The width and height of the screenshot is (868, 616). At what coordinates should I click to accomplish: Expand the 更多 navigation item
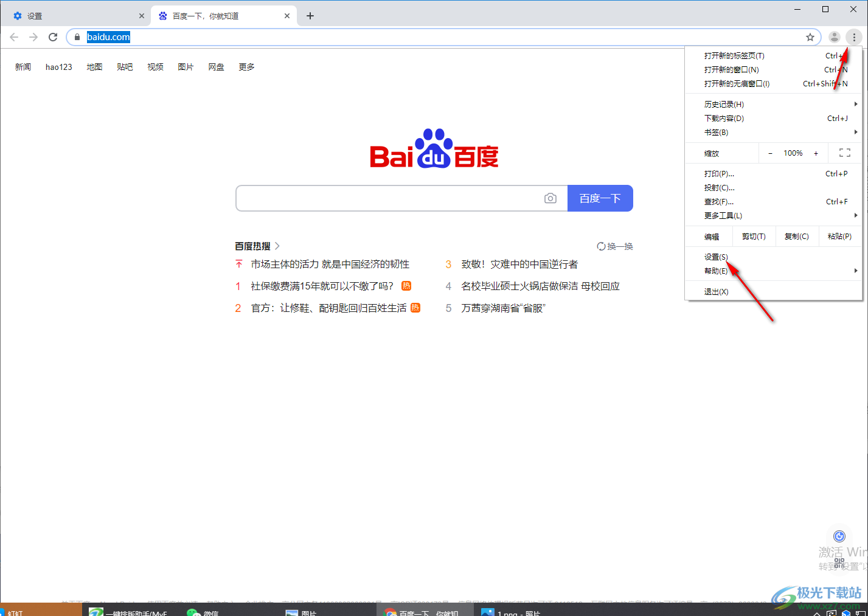click(246, 67)
